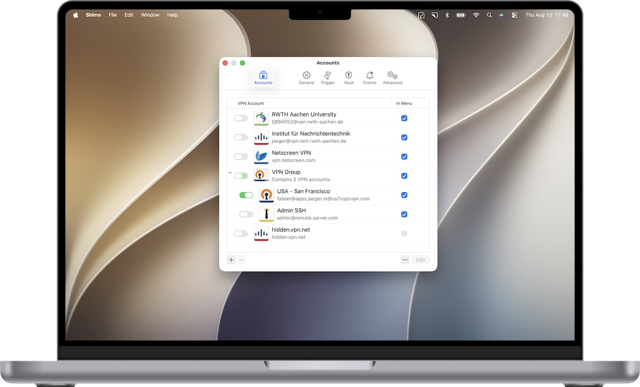
Task: Open the Help menu
Action: 172,15
